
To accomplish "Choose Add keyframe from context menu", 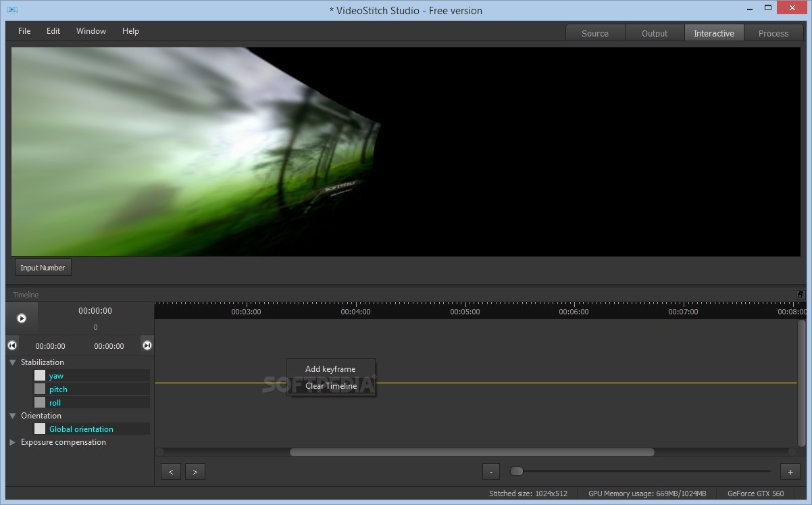I will click(x=330, y=369).
